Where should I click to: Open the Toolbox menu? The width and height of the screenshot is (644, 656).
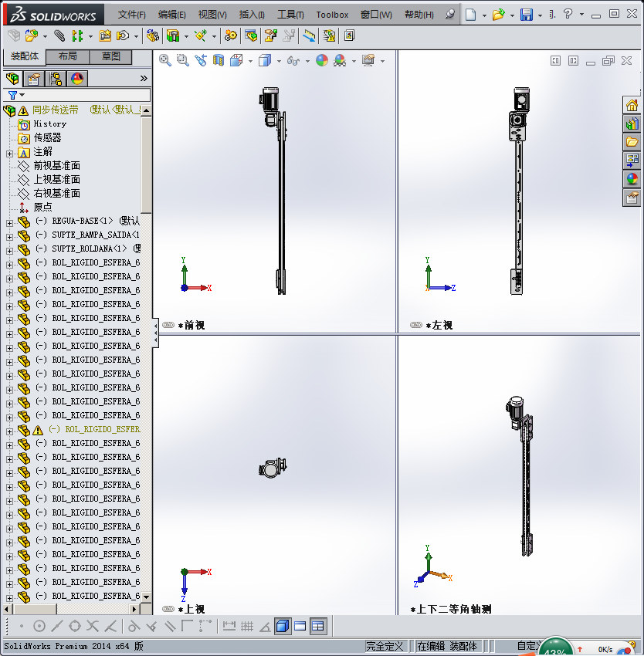coord(332,15)
